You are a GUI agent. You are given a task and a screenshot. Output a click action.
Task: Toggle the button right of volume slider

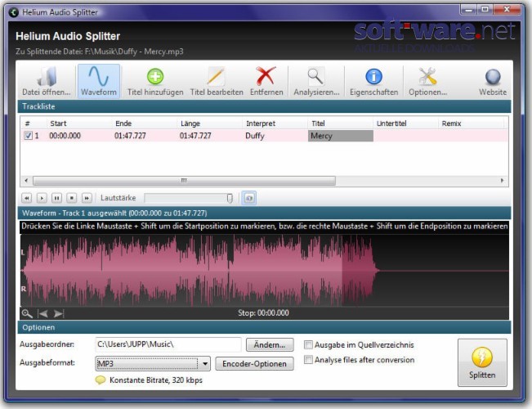coord(249,198)
